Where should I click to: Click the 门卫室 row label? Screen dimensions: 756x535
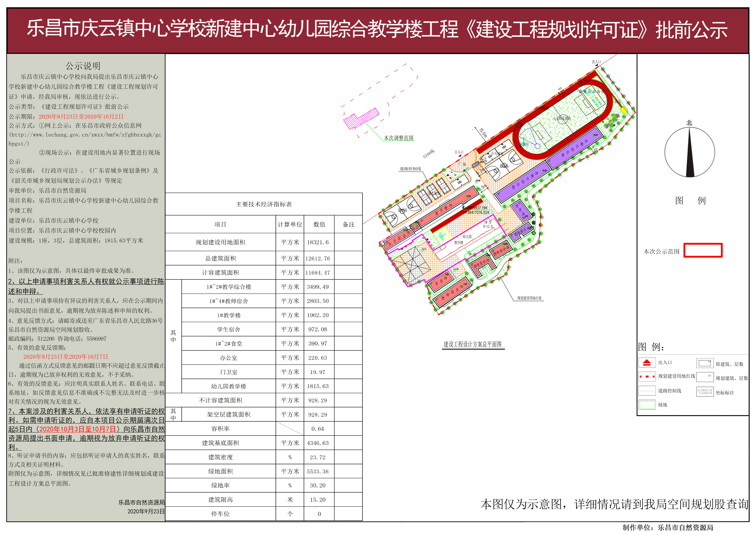(229, 372)
